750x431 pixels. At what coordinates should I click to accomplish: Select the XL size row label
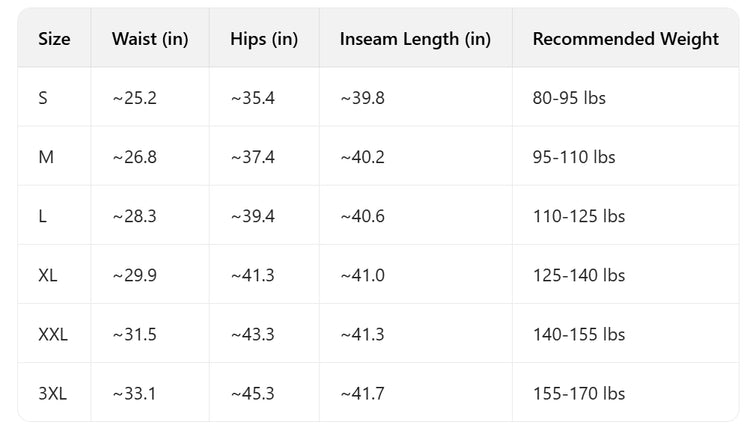pyautogui.click(x=48, y=275)
